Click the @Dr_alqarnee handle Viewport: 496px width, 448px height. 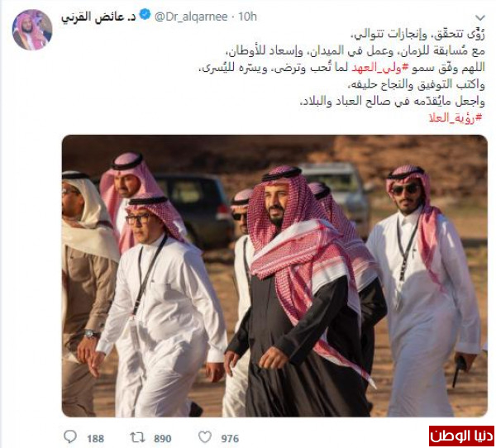click(x=191, y=17)
